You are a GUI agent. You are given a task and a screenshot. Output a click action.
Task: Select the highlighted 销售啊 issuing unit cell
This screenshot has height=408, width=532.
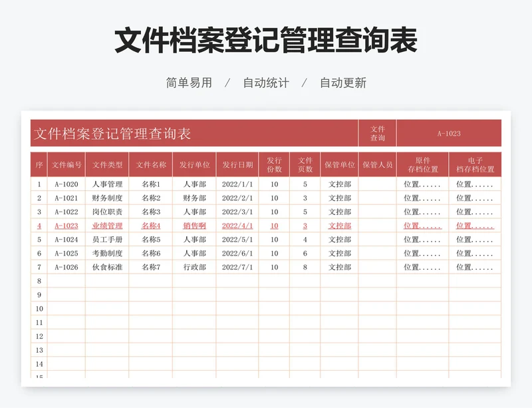tap(194, 226)
